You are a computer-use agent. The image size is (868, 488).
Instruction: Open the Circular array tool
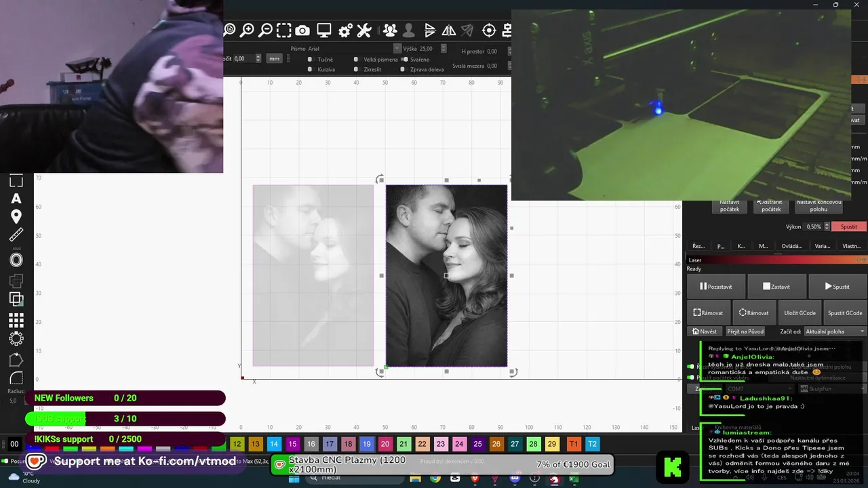tap(16, 338)
